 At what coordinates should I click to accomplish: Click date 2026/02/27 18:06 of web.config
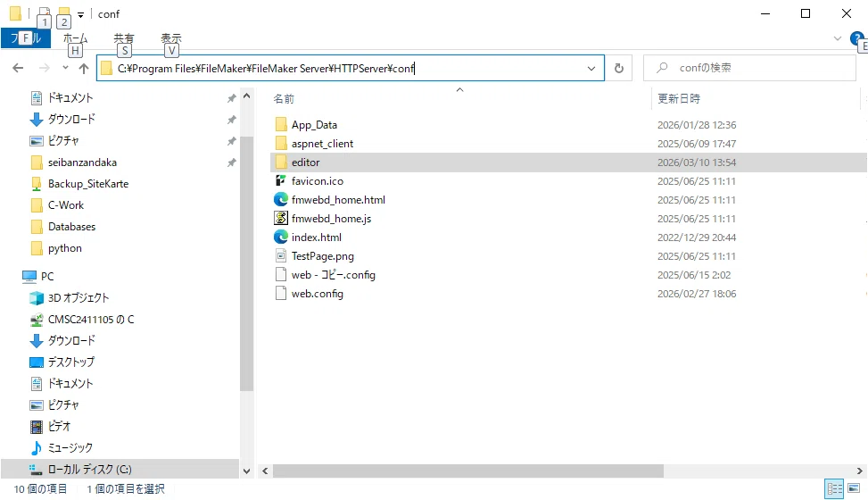coord(697,294)
